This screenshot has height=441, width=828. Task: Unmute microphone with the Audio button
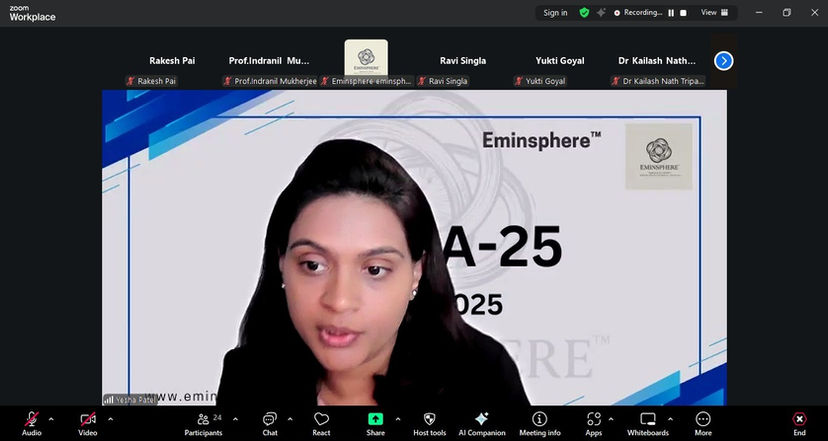point(32,424)
